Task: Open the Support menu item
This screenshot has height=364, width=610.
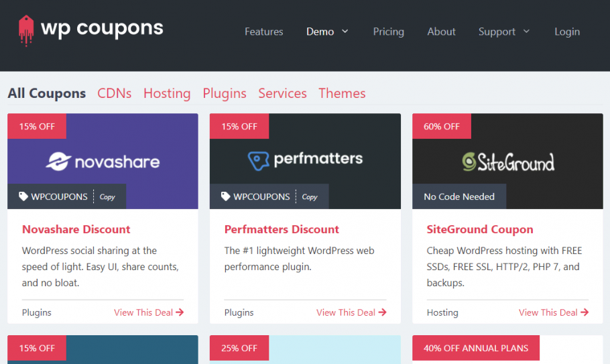Action: pos(497,32)
